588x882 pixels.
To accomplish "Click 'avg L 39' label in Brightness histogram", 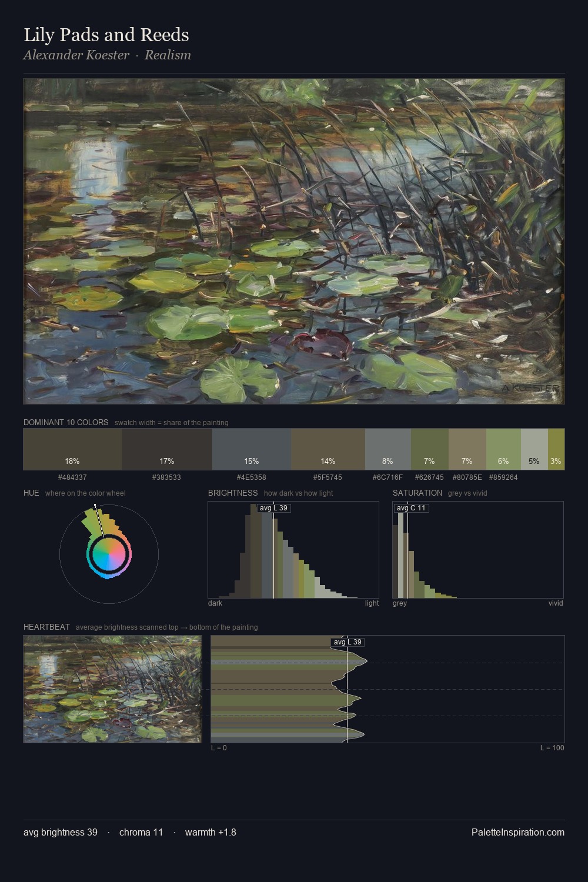I will pos(273,508).
